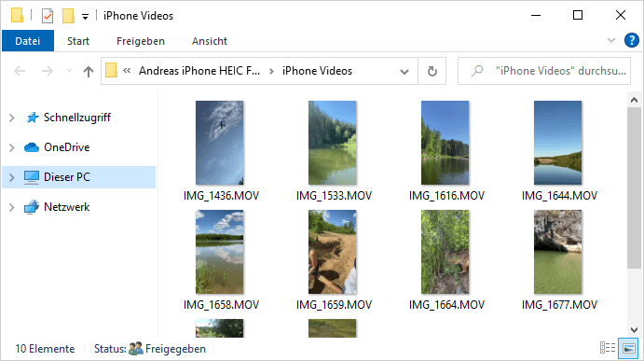Screen dimensions: 644x361
Task: Select the IMG_1644.MOV thumbnail
Action: click(557, 143)
